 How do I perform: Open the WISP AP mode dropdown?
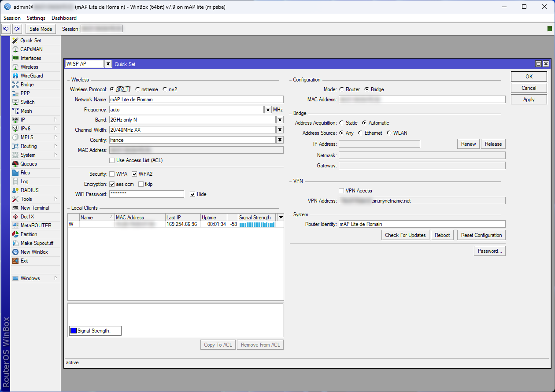[108, 64]
